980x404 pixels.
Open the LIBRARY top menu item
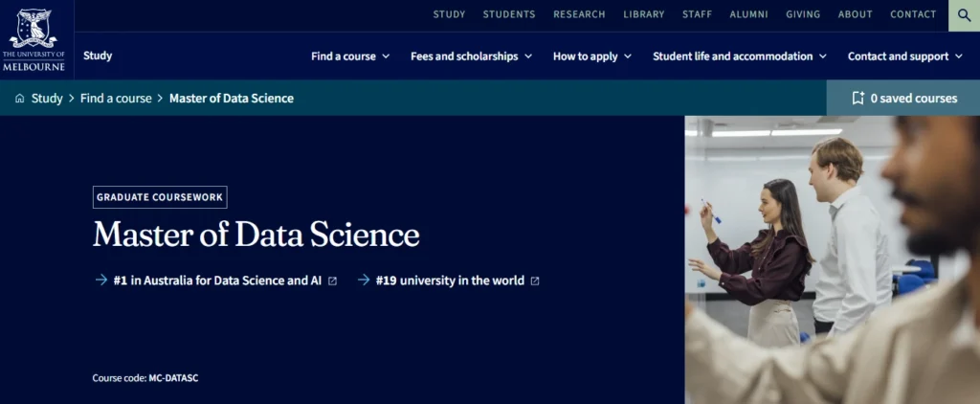pyautogui.click(x=643, y=14)
